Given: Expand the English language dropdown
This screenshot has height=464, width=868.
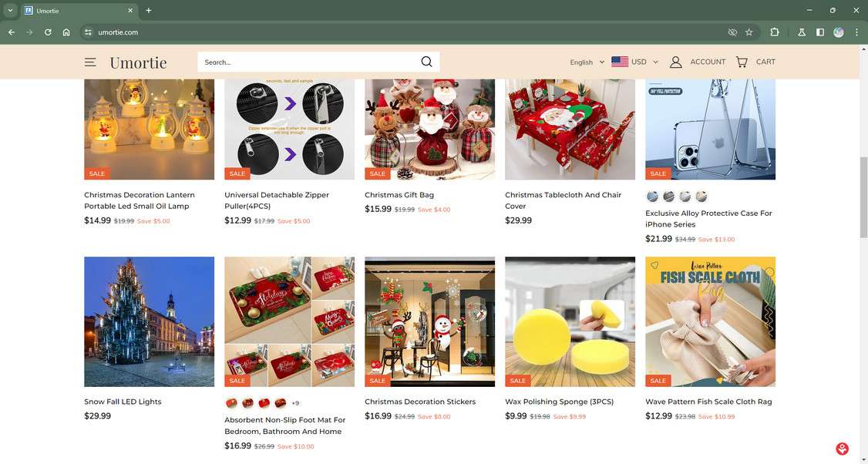Looking at the screenshot, I should click(x=587, y=62).
